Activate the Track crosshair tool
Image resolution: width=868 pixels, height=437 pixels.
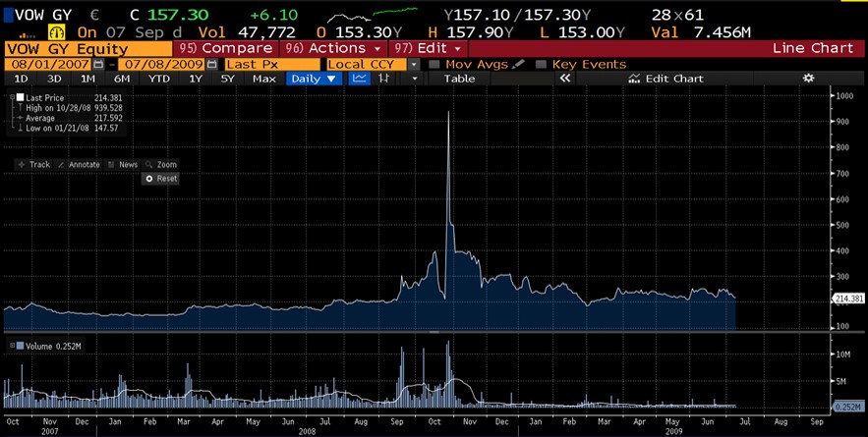coord(33,165)
